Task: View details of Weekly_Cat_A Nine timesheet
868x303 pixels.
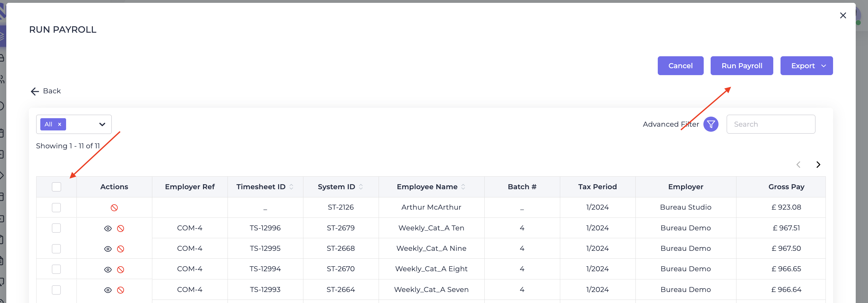Action: (x=108, y=249)
